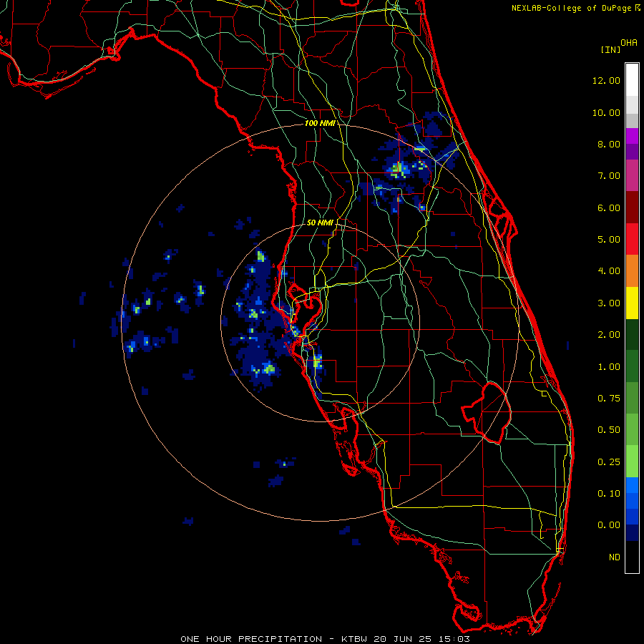This screenshot has height=644, width=644.
Task: Click the 8.00 legend value
Action: click(x=609, y=144)
